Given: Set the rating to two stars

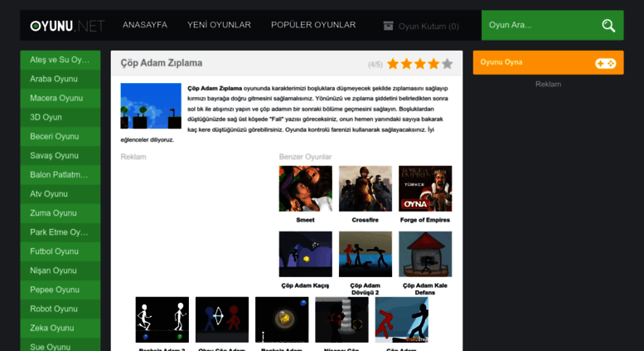Looking at the screenshot, I should [407, 64].
